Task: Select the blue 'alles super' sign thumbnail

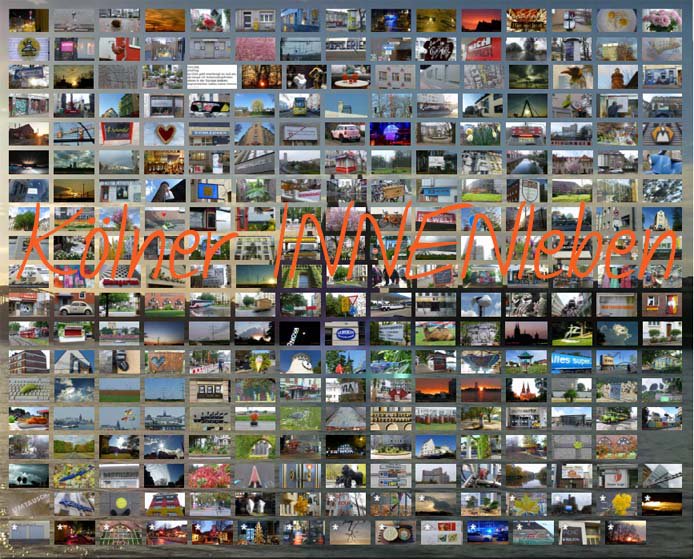Action: click(571, 362)
